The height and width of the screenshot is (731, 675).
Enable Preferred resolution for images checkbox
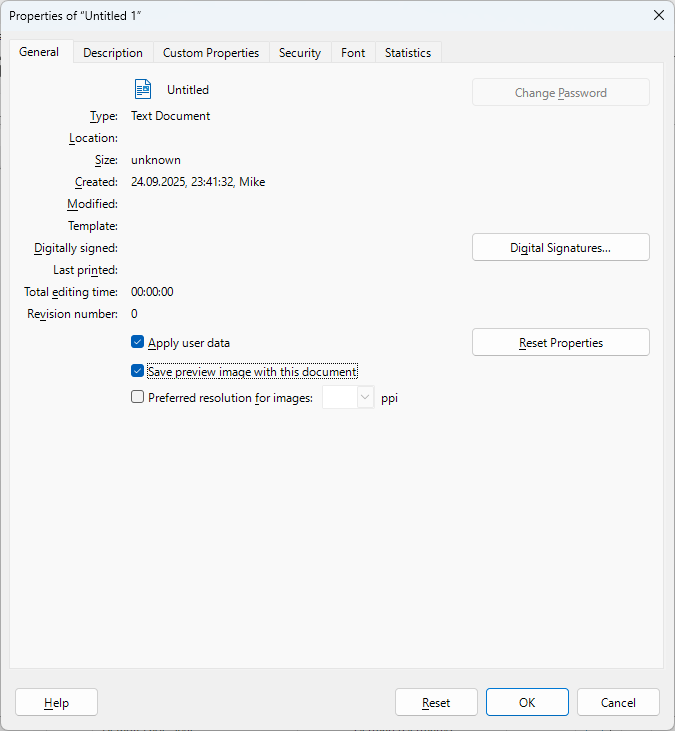pos(138,397)
